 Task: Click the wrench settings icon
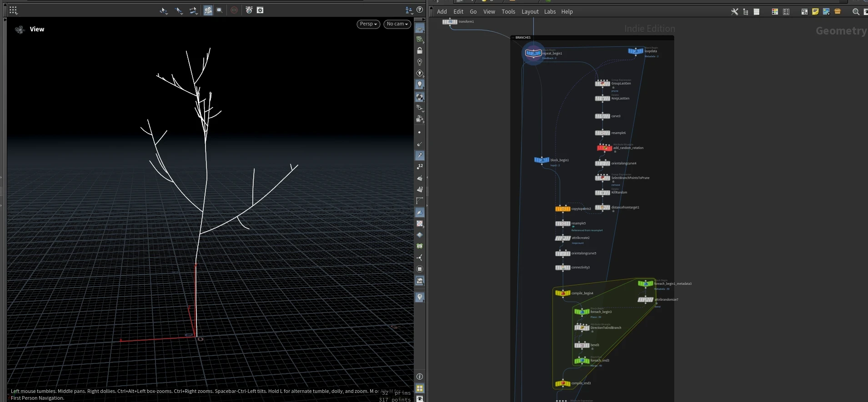[734, 12]
